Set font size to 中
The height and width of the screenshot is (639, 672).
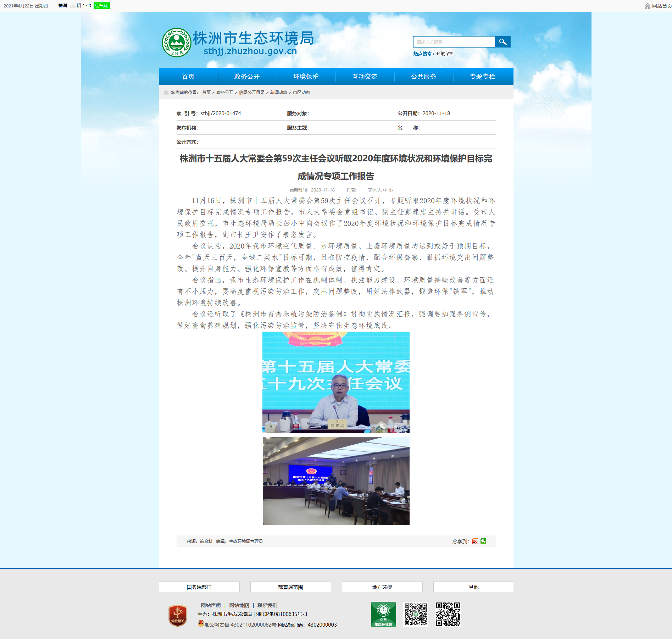click(385, 190)
